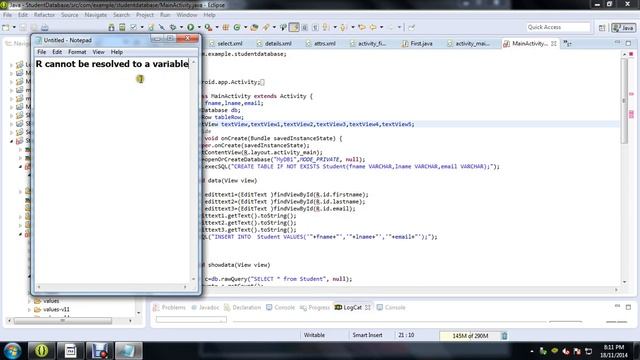Click Notepad's vertical scroll down arrow

pos(193,279)
